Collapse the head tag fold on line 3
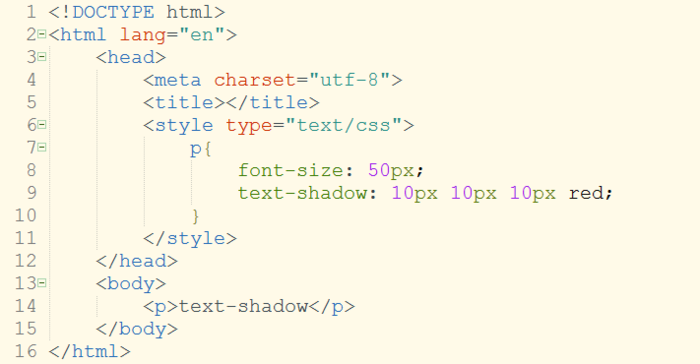 [42, 57]
